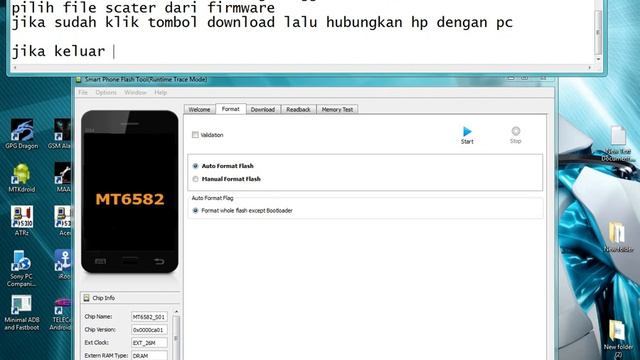Open the Options menu
This screenshot has width=640, height=360.
pos(106,93)
